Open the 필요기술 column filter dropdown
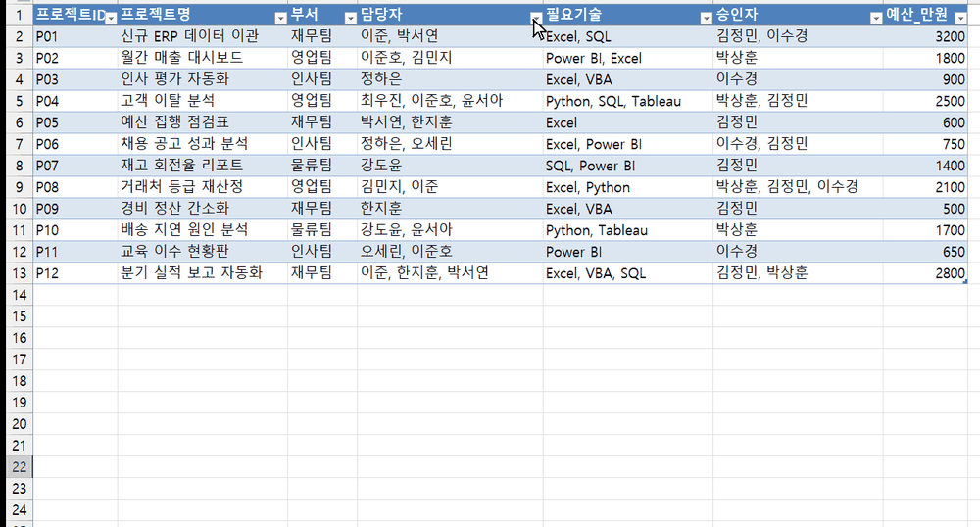This screenshot has width=980, height=527. click(x=707, y=18)
